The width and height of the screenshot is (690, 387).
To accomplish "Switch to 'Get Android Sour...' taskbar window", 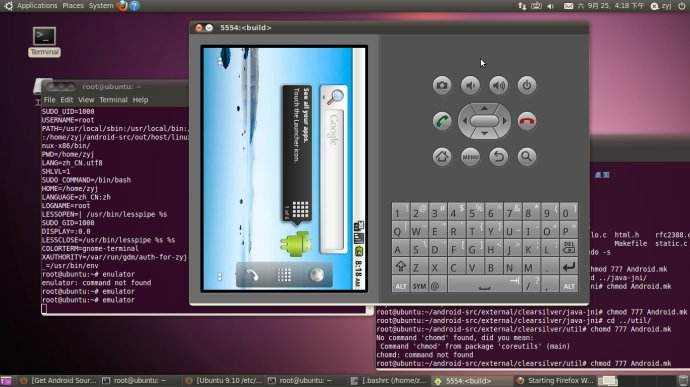I will [x=58, y=381].
